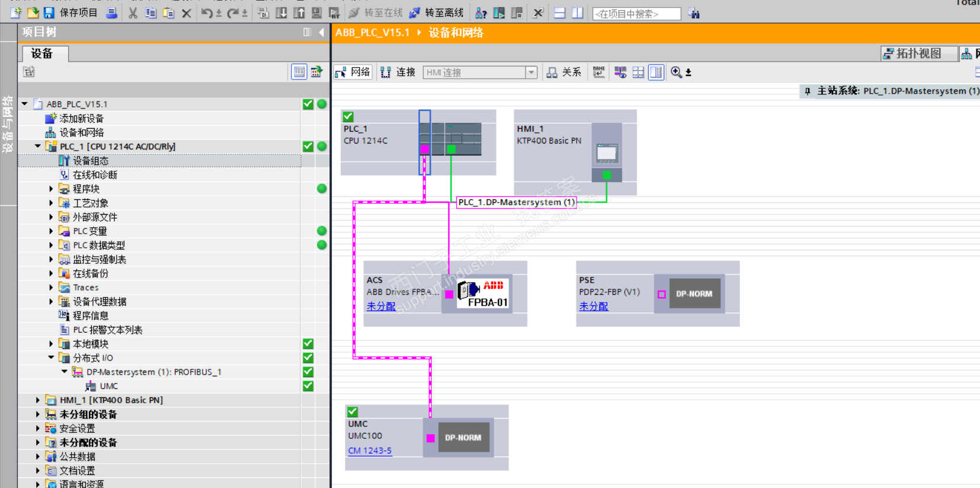Click the binoculars search icon

point(694,13)
